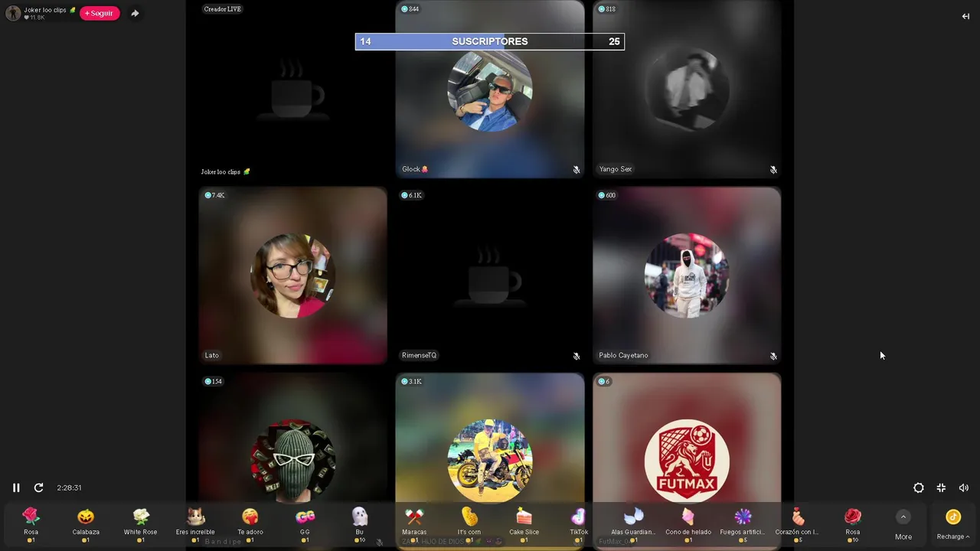This screenshot has height=551, width=980.
Task: Reload the live stream
Action: coord(38,487)
